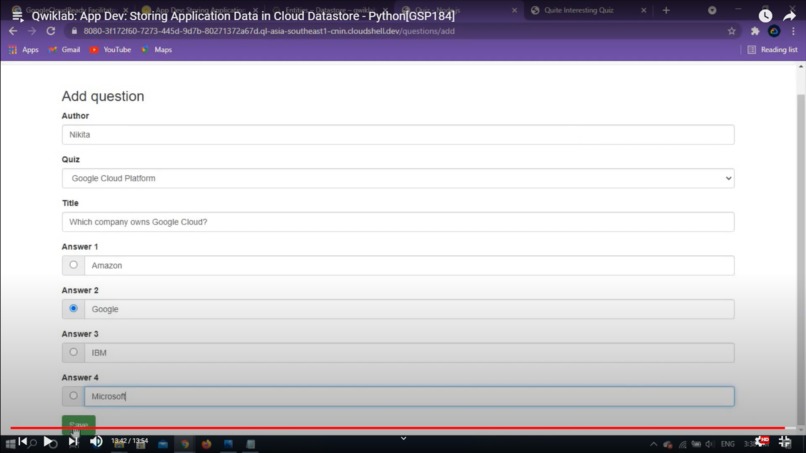
Task: Show hidden tray icons chevron
Action: click(653, 444)
